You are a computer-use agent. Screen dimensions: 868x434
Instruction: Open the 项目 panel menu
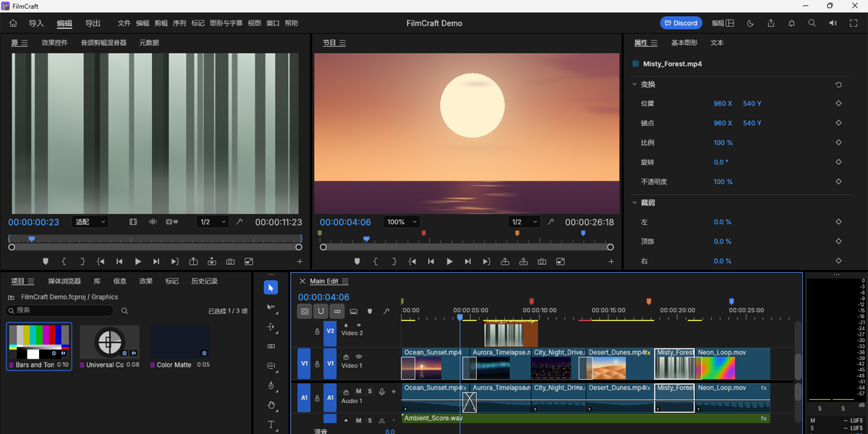(x=31, y=281)
